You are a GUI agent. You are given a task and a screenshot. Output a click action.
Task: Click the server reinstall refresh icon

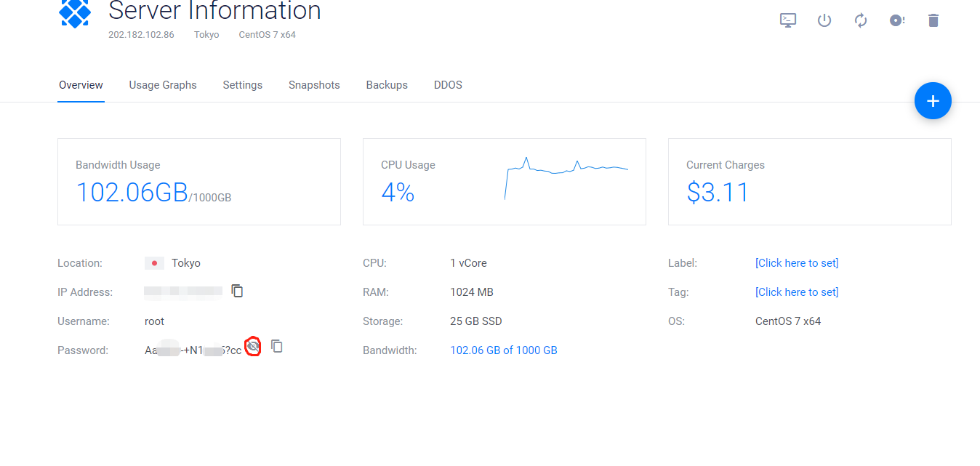[860, 20]
